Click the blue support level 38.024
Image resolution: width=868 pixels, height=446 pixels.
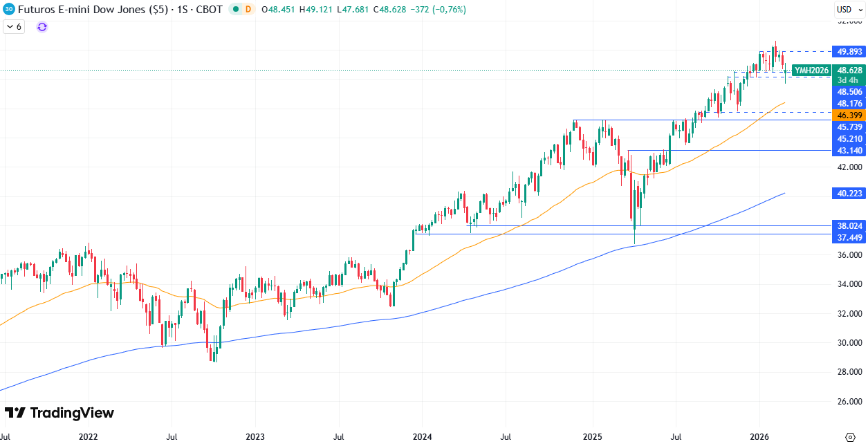tap(849, 226)
